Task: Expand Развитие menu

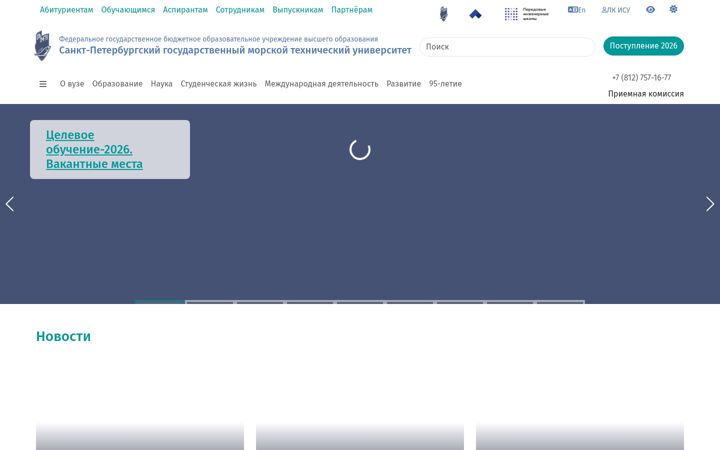Action: point(404,84)
